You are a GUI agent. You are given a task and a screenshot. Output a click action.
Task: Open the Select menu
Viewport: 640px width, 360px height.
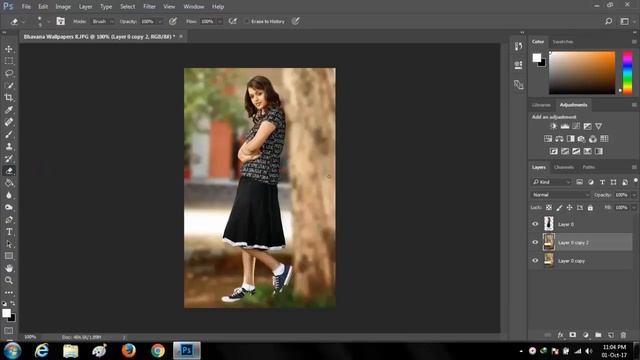tap(127, 7)
